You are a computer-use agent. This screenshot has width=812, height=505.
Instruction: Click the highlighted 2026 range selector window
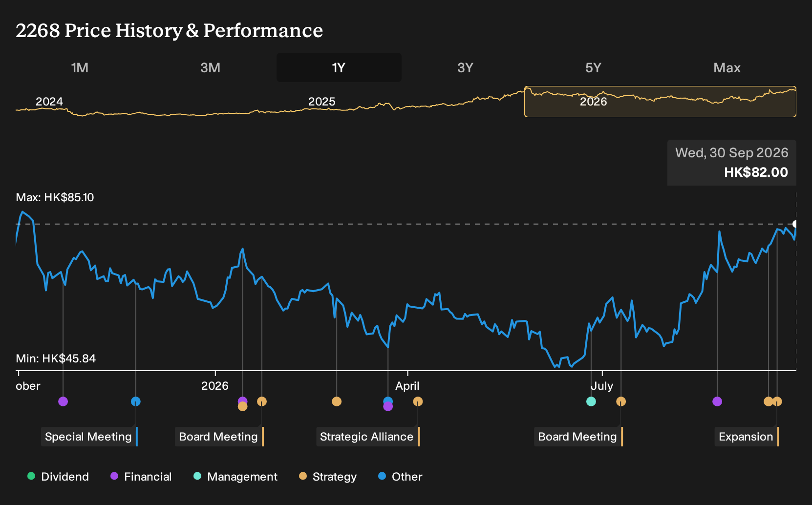pos(660,102)
